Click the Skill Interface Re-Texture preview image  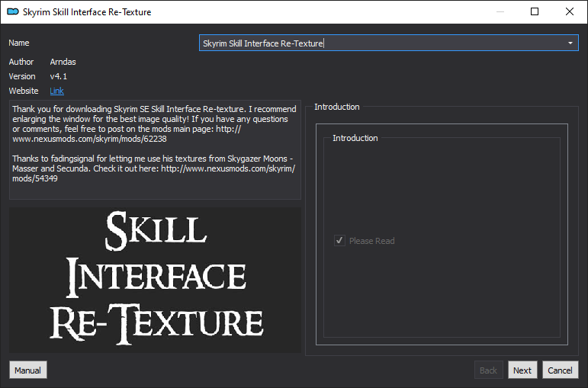156,280
